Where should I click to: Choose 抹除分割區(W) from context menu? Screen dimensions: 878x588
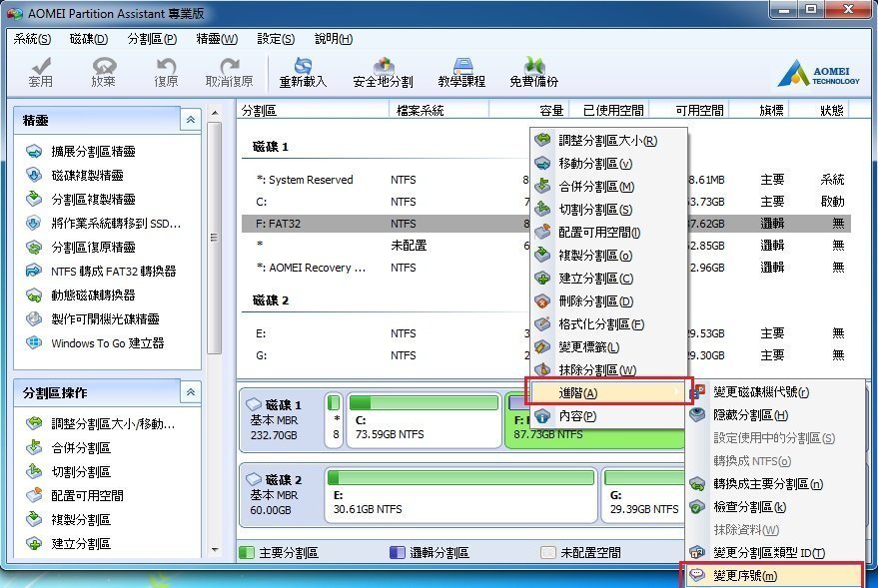608,369
